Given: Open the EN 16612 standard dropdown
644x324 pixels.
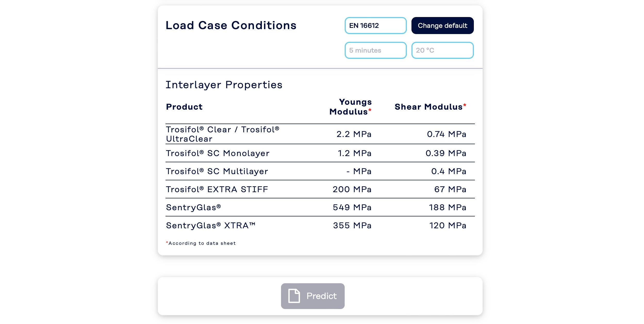Looking at the screenshot, I should [375, 26].
